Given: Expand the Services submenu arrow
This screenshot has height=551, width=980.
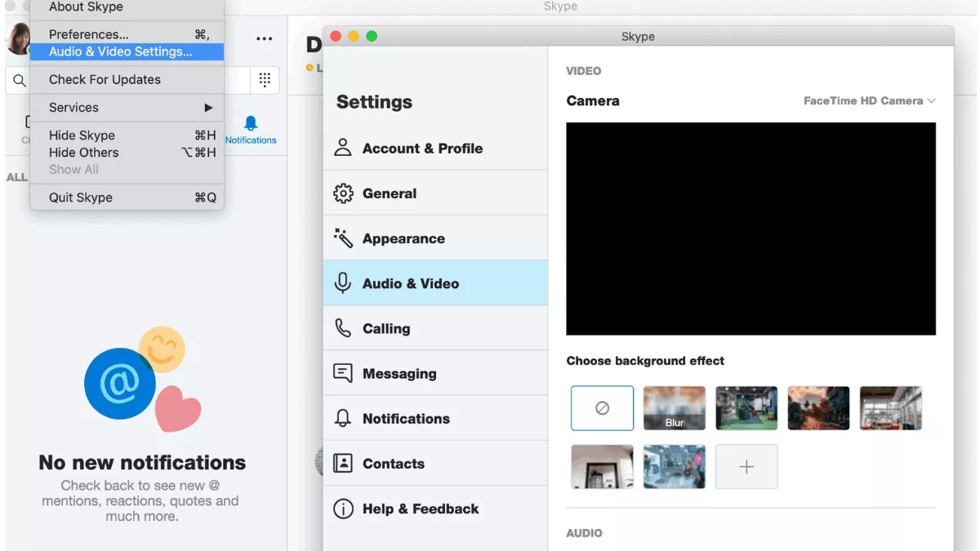Looking at the screenshot, I should pos(208,108).
